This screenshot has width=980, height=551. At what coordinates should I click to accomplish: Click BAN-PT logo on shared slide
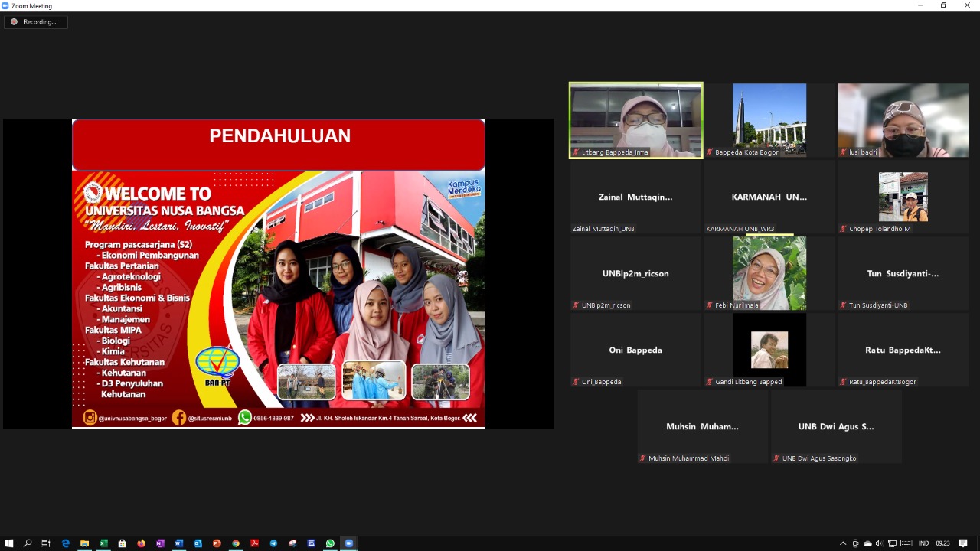217,367
